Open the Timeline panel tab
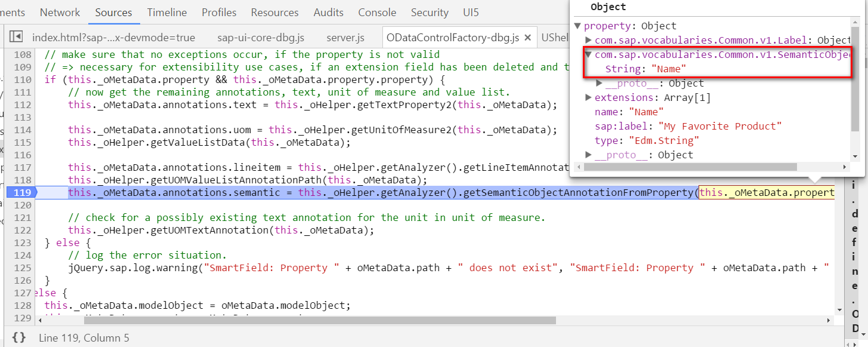The width and height of the screenshot is (868, 347). pyautogui.click(x=167, y=12)
